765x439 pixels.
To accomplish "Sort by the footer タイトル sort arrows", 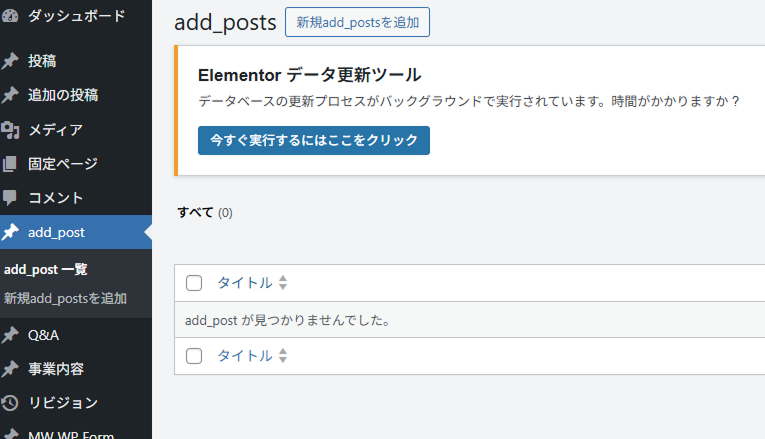I will [283, 356].
